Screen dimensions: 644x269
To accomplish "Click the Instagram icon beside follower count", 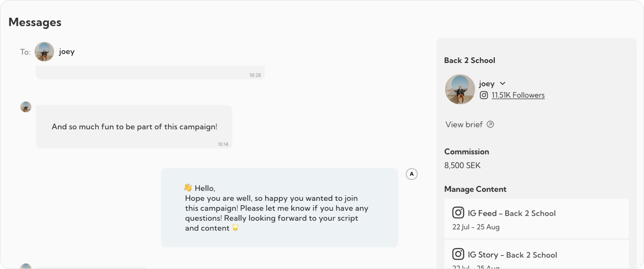I will pyautogui.click(x=483, y=95).
